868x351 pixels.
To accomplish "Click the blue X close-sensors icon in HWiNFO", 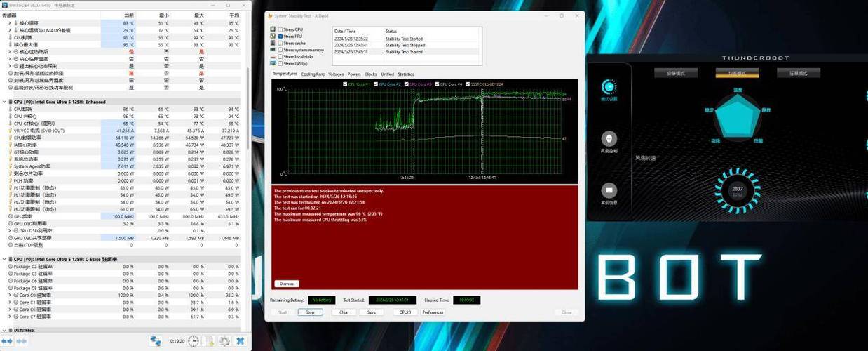I will pos(240,340).
